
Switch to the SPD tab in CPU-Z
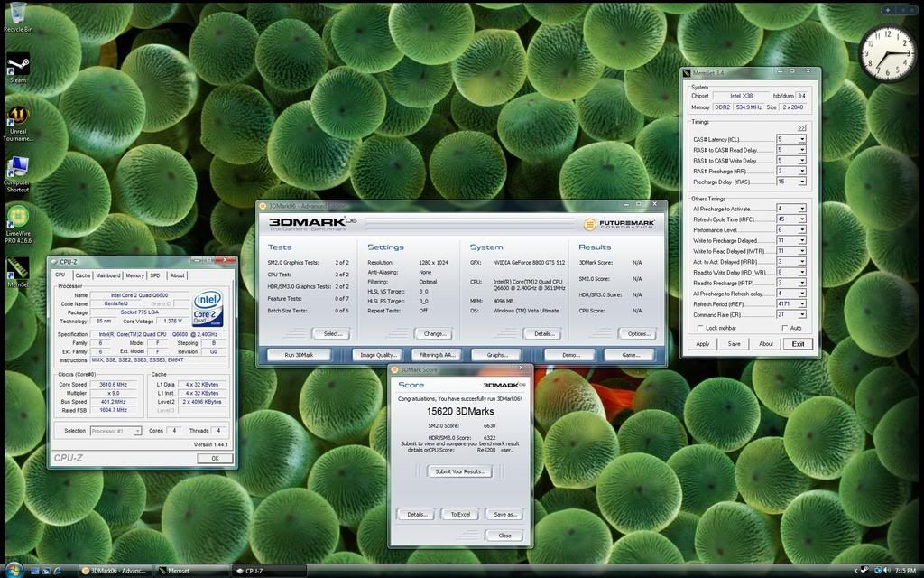[155, 275]
